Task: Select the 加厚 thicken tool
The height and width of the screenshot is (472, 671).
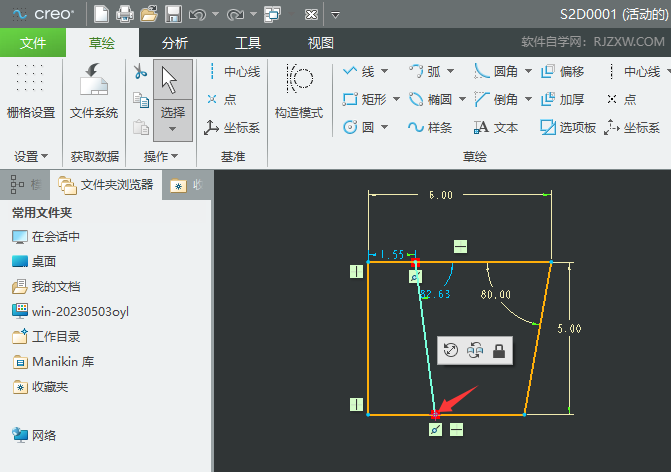Action: click(562, 99)
